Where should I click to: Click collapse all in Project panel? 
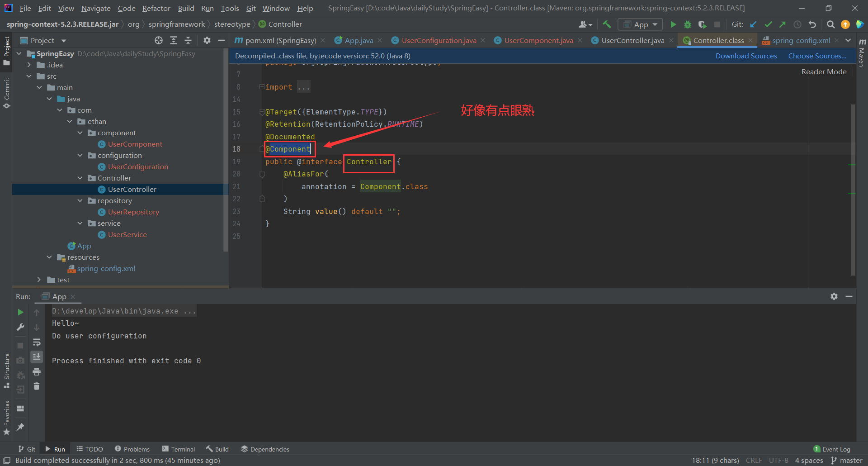point(188,40)
